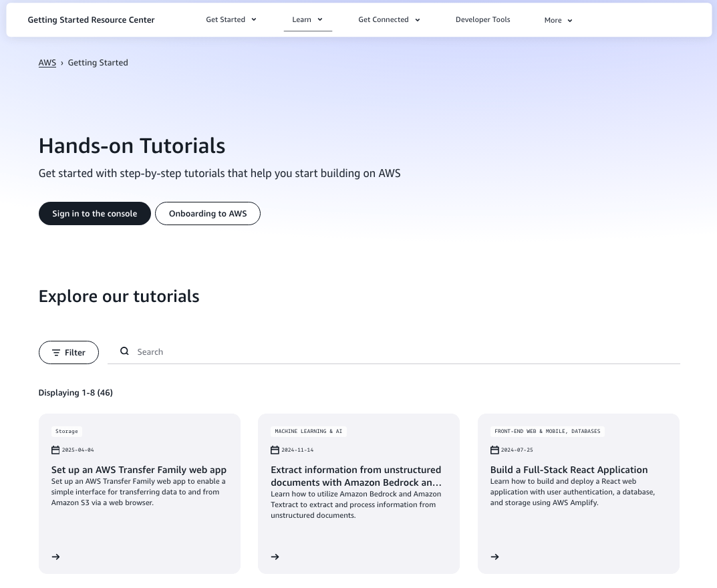Click the Displaying 1-8 (46) text
This screenshot has width=717, height=588.
(76, 393)
